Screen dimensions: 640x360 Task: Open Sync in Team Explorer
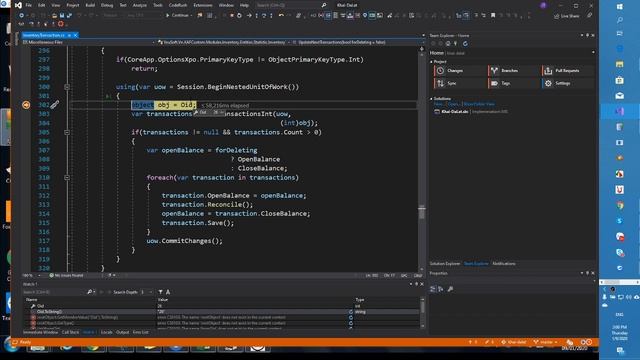tap(460, 83)
